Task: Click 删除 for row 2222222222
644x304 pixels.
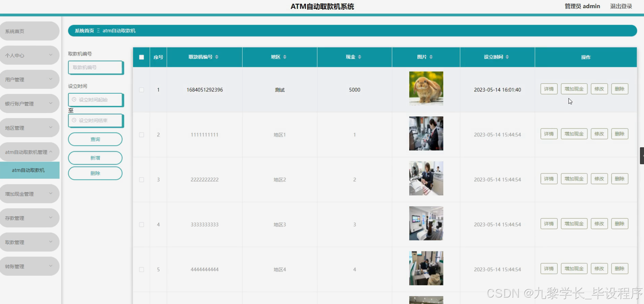Action: coord(620,179)
